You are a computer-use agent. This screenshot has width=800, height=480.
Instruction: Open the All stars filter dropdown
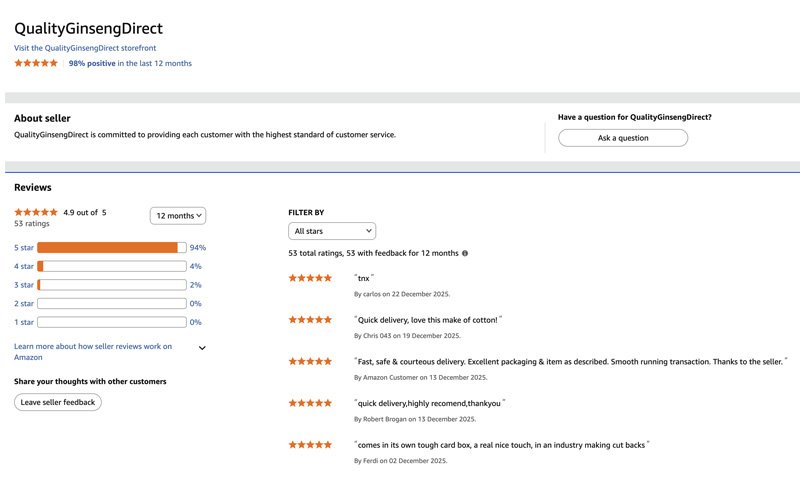pyautogui.click(x=332, y=231)
